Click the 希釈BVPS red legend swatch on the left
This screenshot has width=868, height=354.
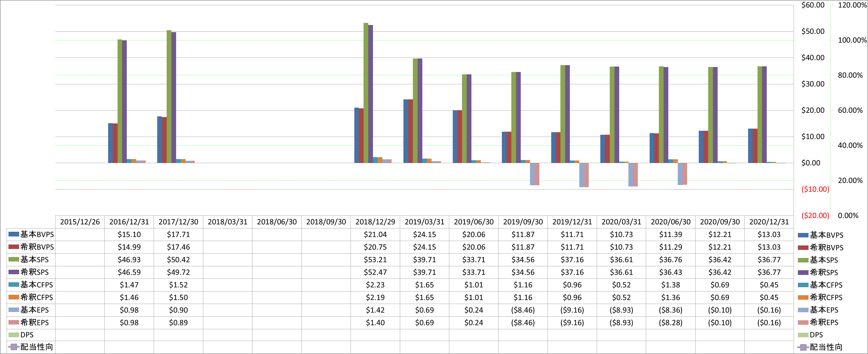pyautogui.click(x=13, y=247)
